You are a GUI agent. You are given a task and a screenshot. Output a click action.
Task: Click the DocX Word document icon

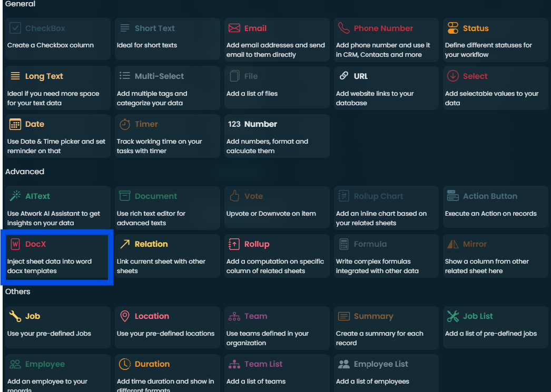click(x=15, y=244)
